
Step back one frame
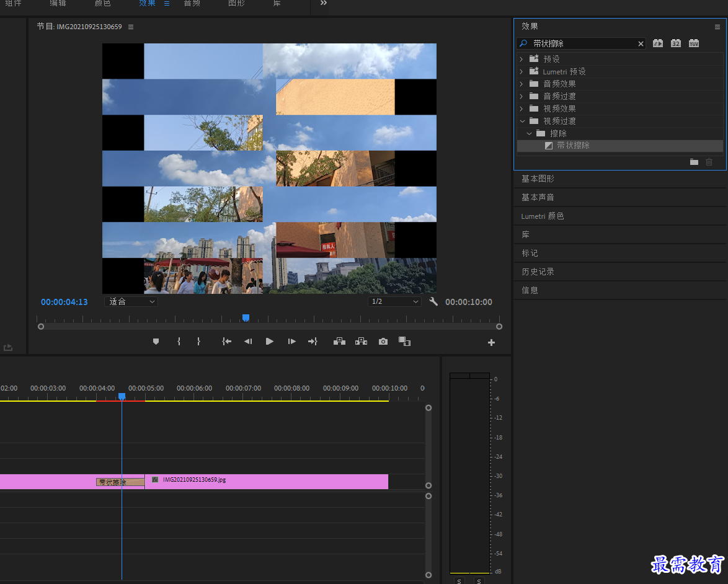[248, 342]
